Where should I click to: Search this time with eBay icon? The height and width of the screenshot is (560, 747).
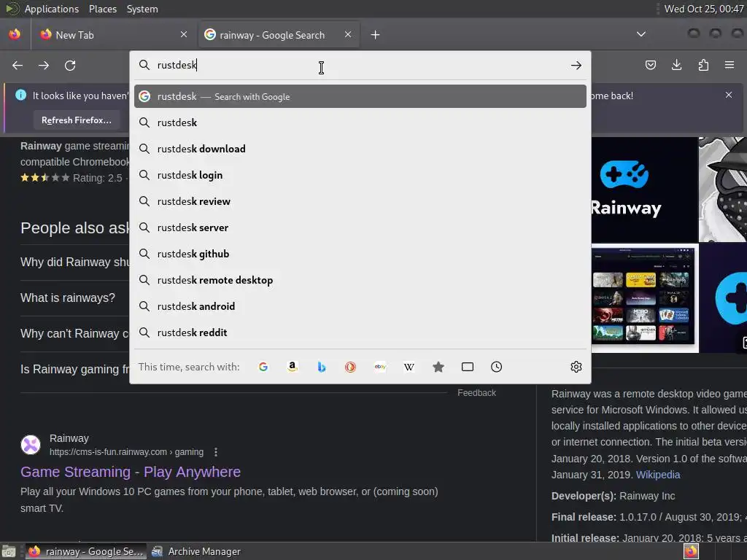coord(379,367)
